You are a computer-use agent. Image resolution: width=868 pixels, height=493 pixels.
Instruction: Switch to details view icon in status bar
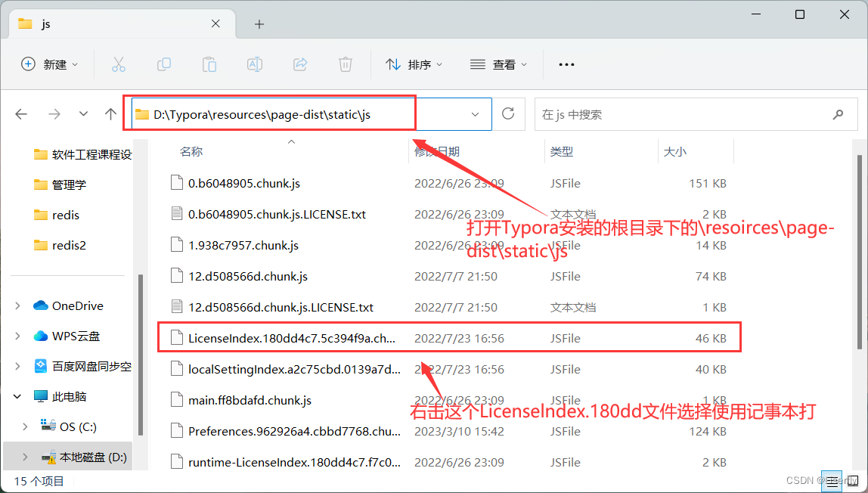pyautogui.click(x=832, y=482)
